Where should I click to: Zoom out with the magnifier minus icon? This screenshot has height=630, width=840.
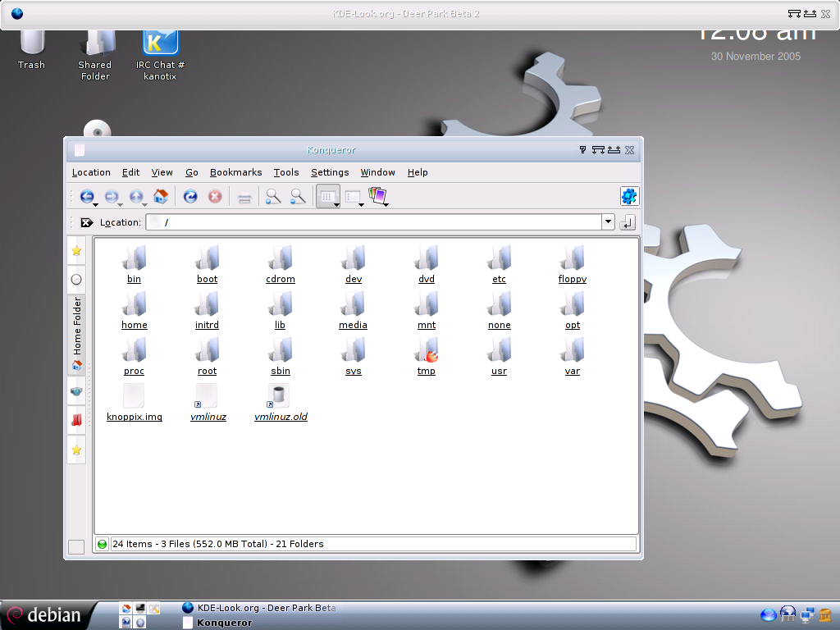[298, 196]
